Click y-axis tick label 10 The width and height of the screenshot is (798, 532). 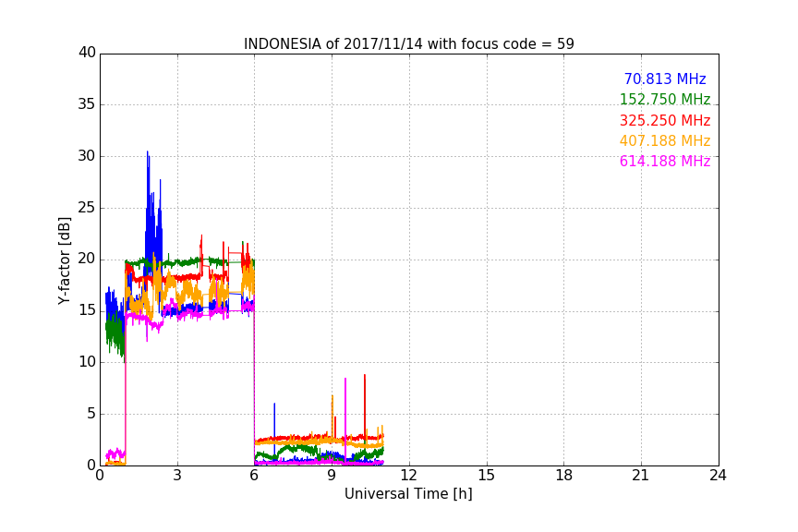(87, 362)
